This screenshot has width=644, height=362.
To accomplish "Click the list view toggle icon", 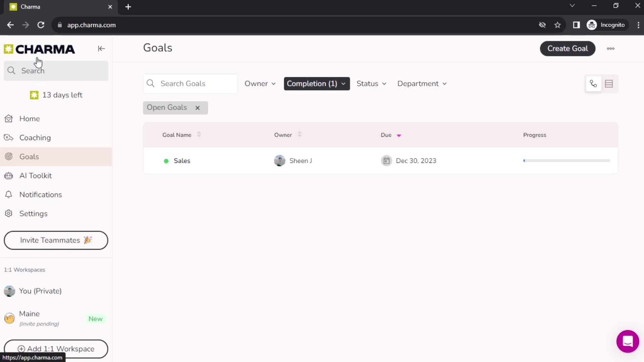I will coord(609,83).
